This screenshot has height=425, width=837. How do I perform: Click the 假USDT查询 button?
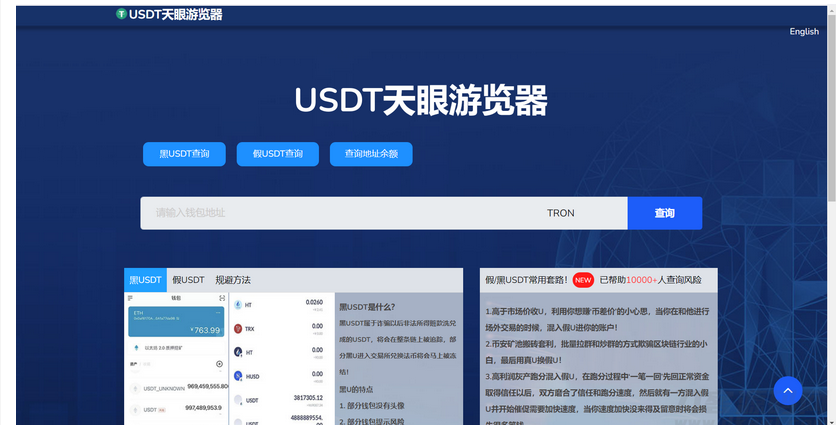click(x=278, y=154)
